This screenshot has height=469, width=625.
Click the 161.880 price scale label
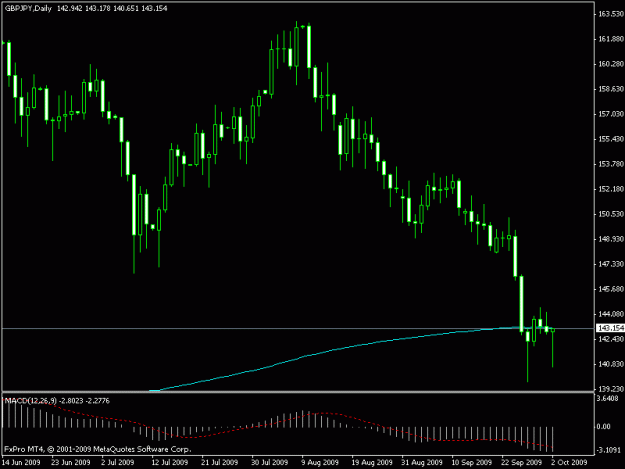coord(611,39)
